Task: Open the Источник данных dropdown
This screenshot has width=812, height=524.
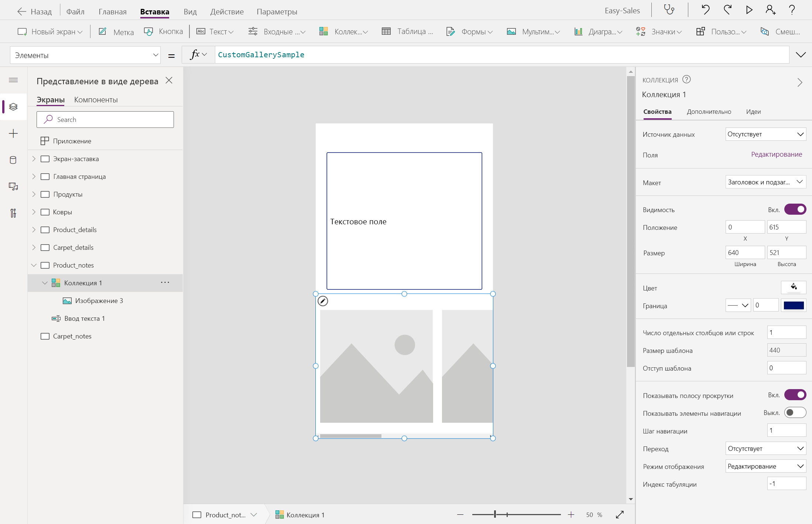Action: point(765,134)
